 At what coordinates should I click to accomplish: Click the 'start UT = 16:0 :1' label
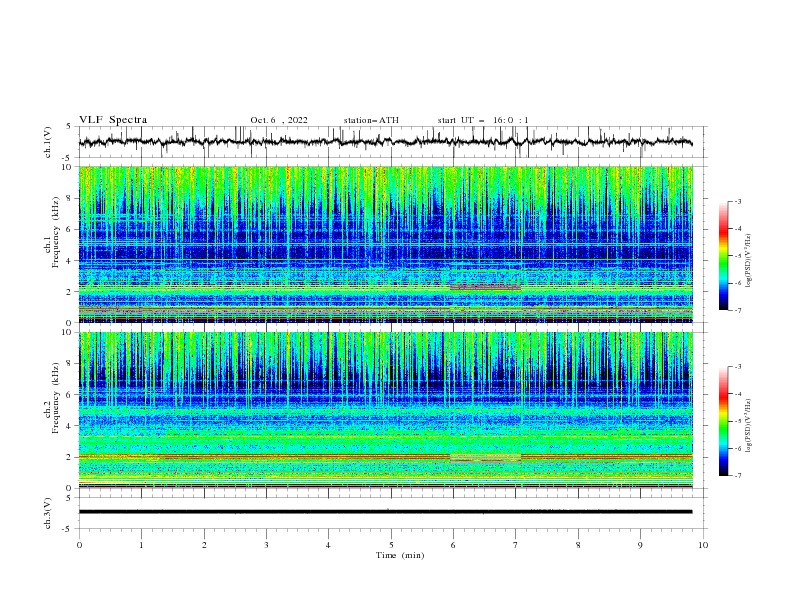[483, 120]
